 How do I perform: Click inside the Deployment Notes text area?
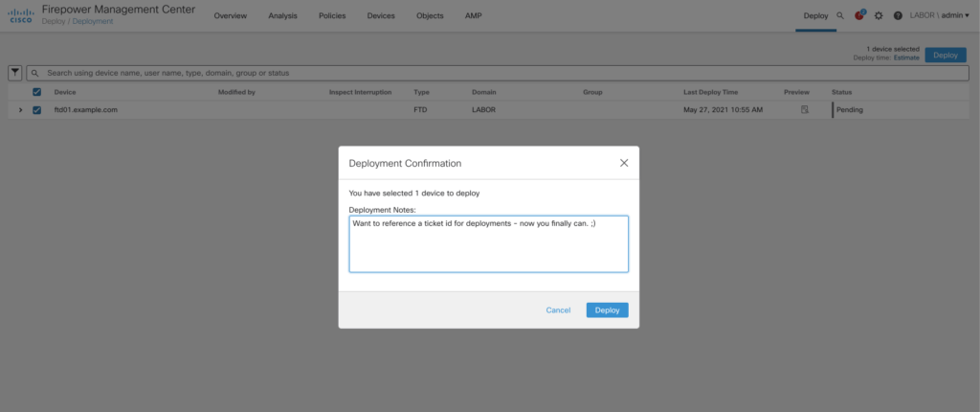pos(489,244)
